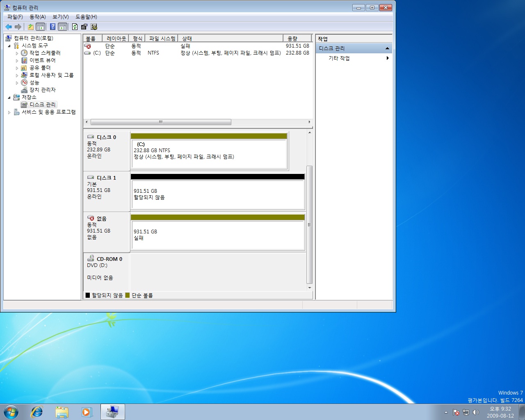Select the 성능 monitor icon

pyautogui.click(x=24, y=82)
